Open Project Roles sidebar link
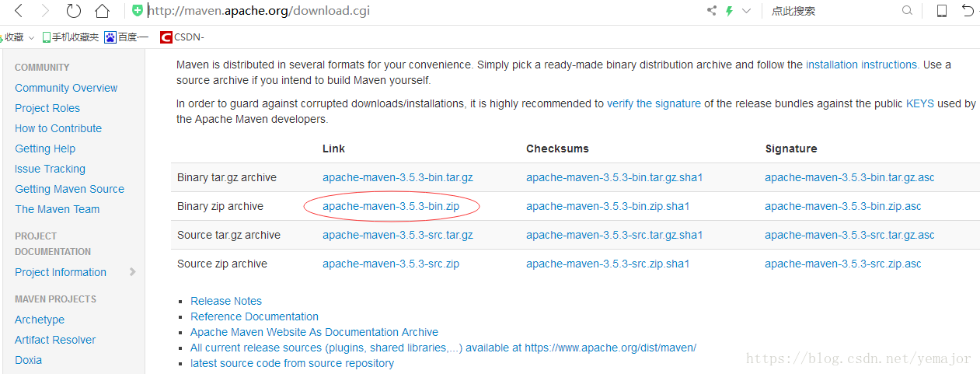980x374 pixels. point(47,108)
